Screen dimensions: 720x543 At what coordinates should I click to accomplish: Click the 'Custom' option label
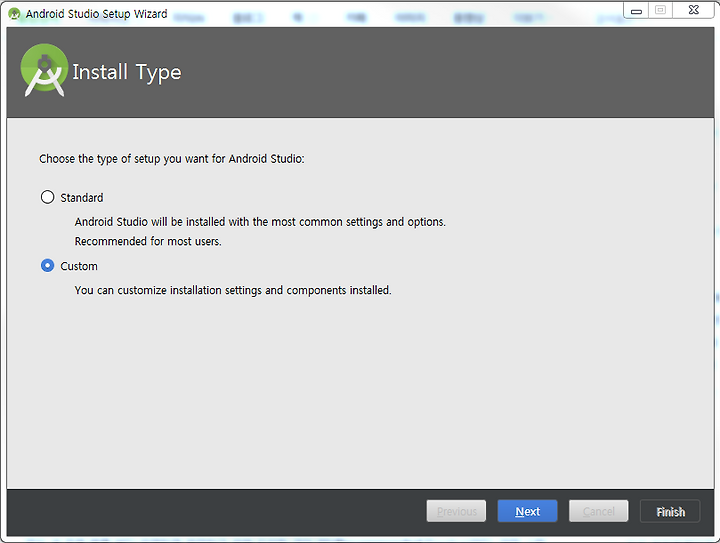point(79,266)
